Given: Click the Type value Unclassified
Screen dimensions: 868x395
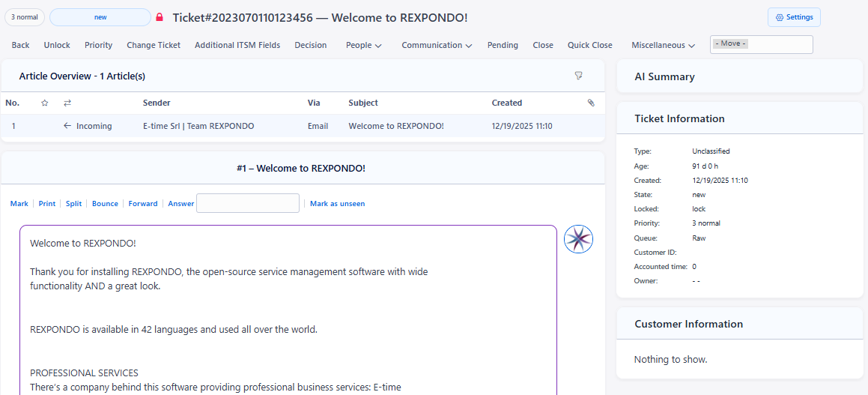Looking at the screenshot, I should tap(711, 151).
